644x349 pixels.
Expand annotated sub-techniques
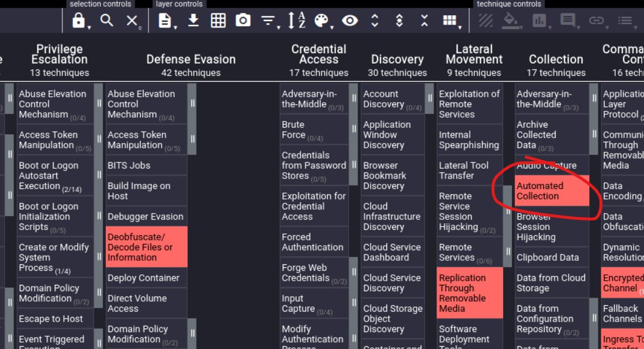click(399, 20)
